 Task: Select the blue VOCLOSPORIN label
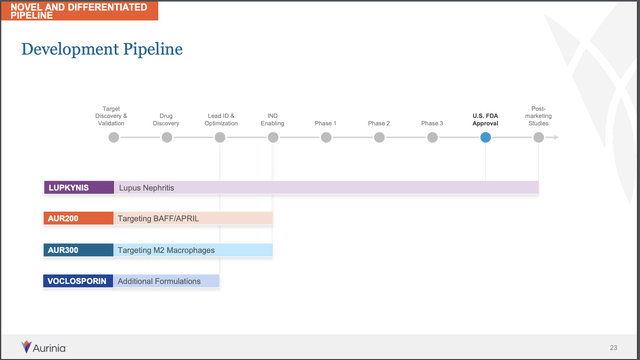(x=78, y=281)
